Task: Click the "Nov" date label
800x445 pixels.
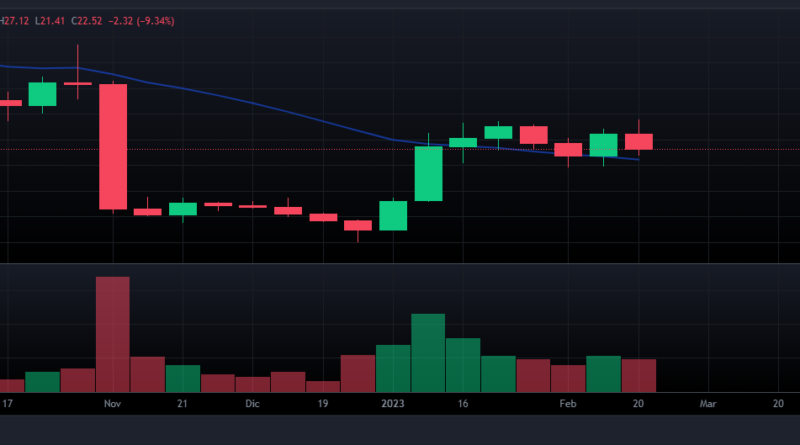Action: pos(112,404)
